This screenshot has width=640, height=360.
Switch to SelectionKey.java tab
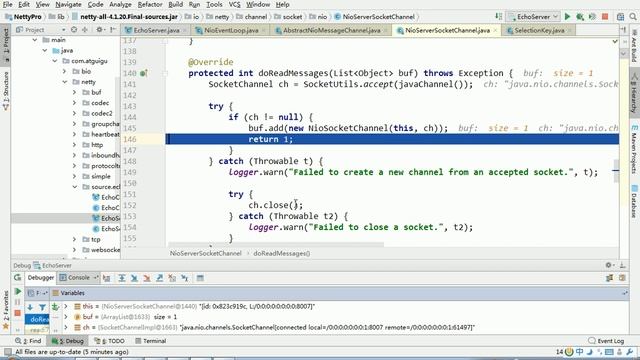539,30
